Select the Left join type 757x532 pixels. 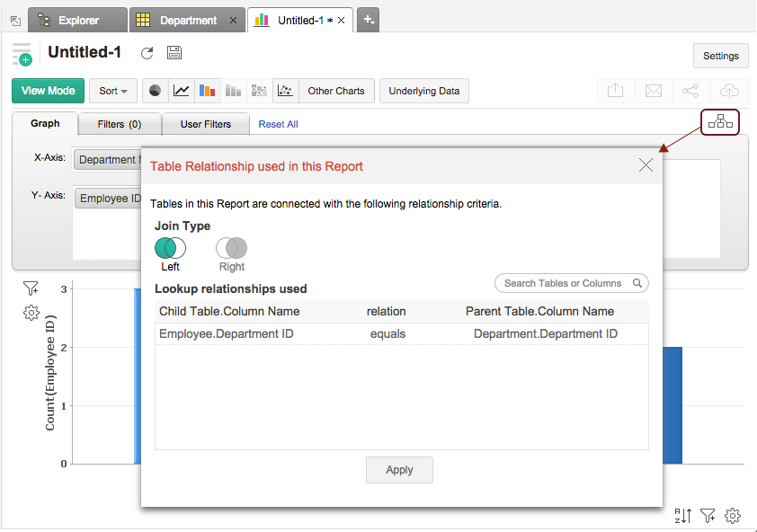170,249
